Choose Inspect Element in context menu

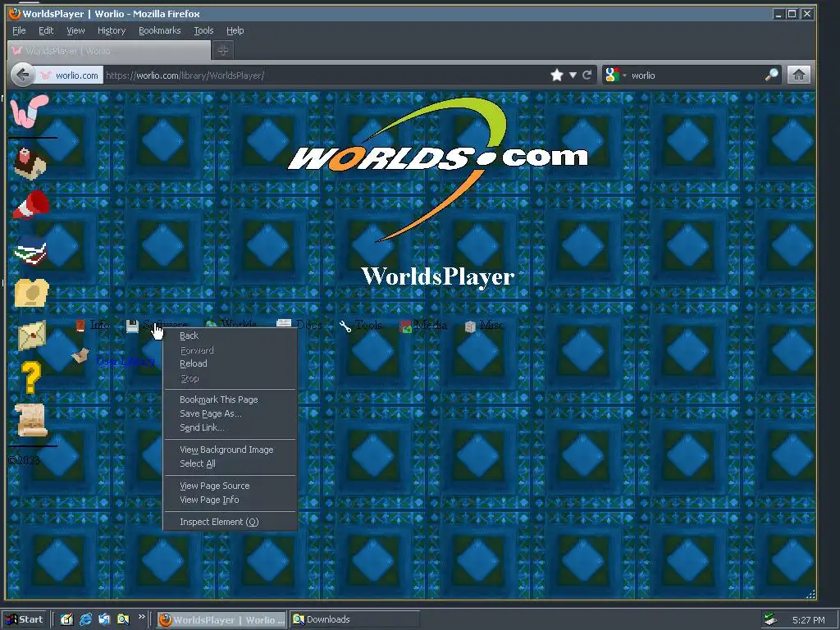point(230,522)
